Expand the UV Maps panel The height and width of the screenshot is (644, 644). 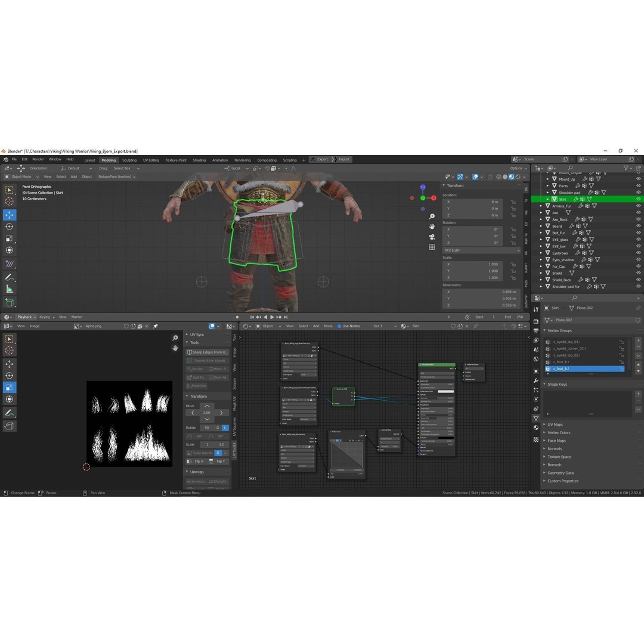click(x=555, y=425)
